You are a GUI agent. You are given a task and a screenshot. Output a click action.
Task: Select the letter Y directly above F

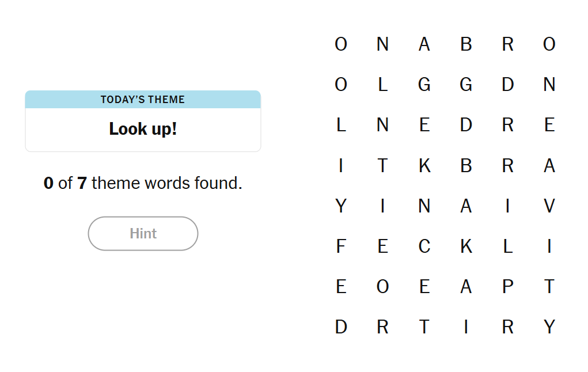click(x=341, y=206)
